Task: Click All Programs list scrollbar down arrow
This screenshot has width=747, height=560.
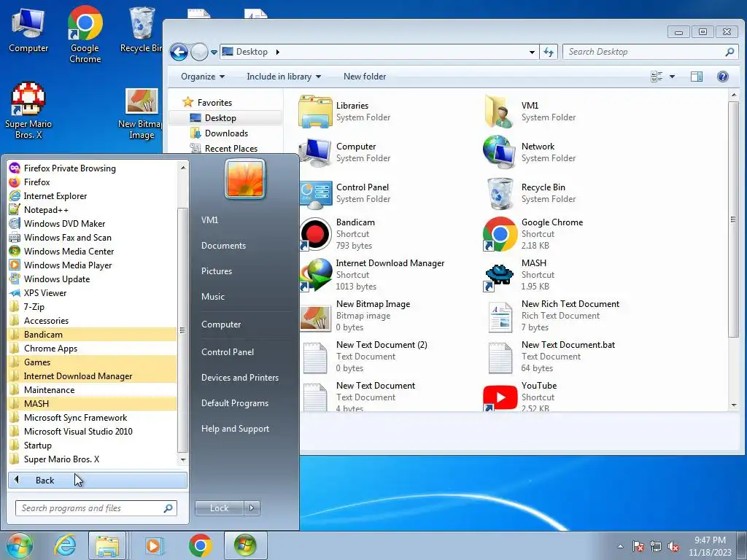Action: [x=183, y=460]
